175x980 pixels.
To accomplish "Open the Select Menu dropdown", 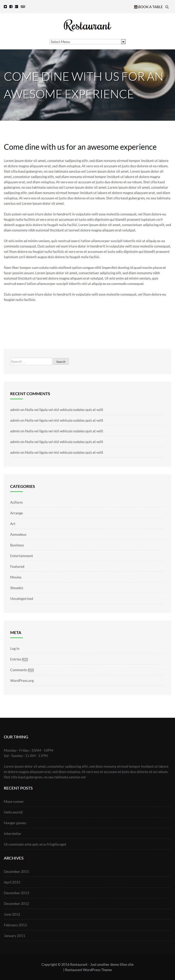I will point(87,42).
